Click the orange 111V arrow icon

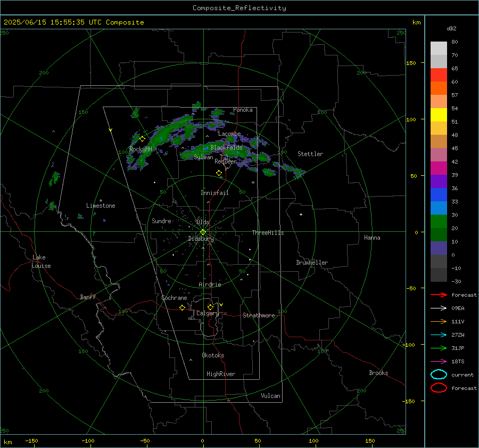pos(439,321)
